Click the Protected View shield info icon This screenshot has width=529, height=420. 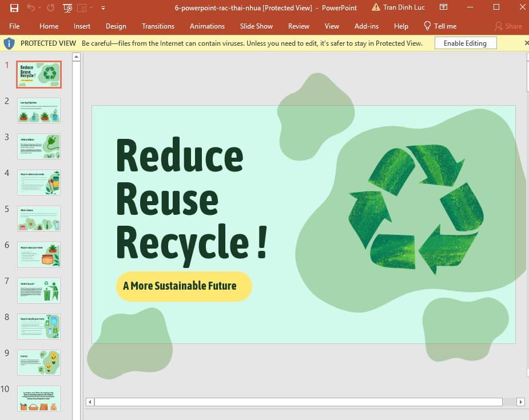(x=9, y=43)
